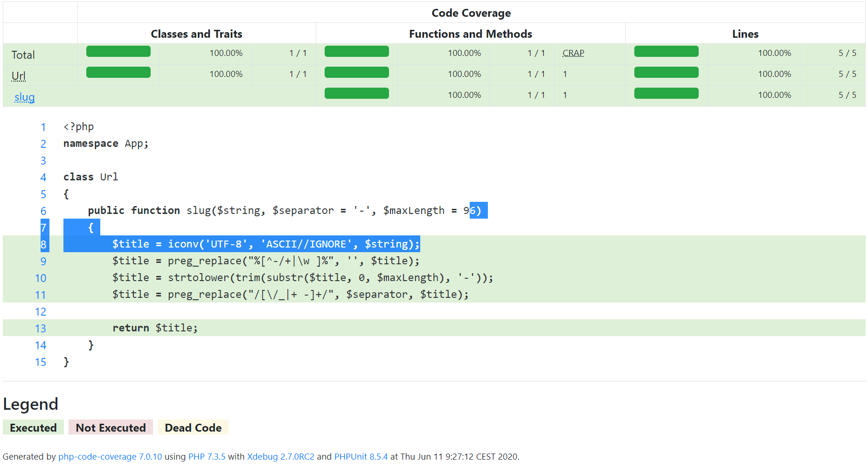Click slug row's 5 / 5 lines count
The width and height of the screenshot is (868, 468).
847,95
